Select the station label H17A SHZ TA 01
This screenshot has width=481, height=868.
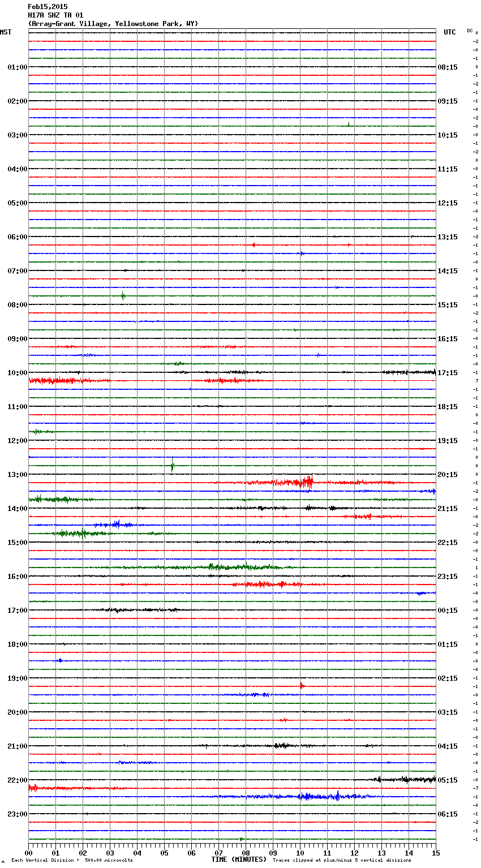[55, 15]
